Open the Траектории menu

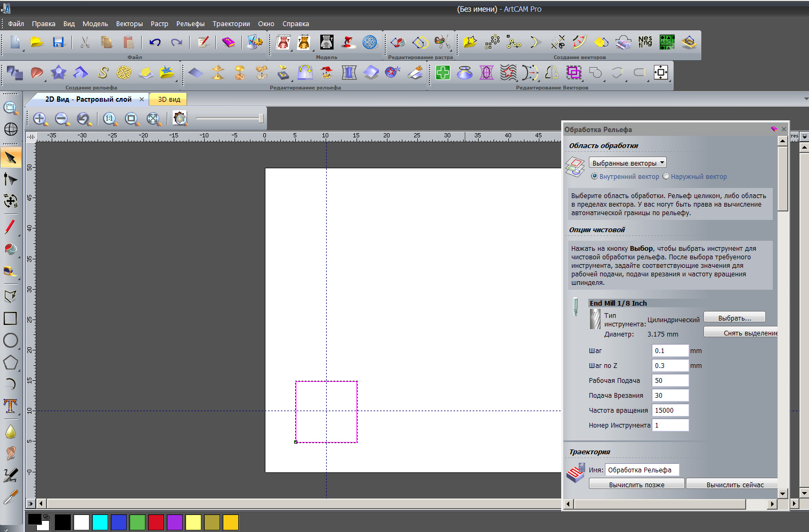(231, 23)
